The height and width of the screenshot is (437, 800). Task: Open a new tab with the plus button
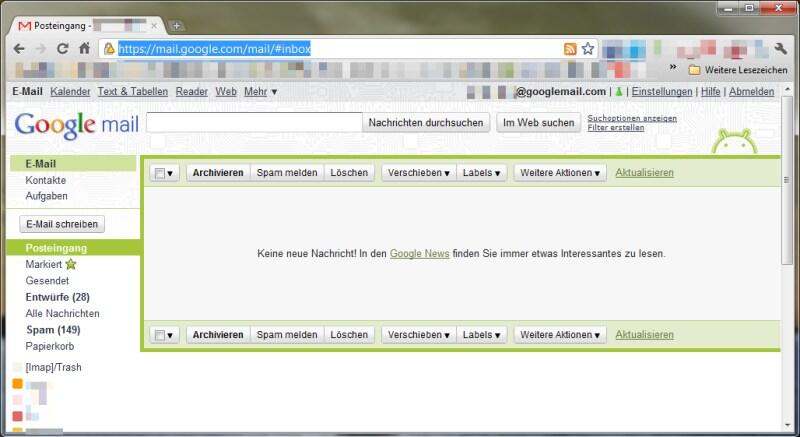tap(176, 25)
